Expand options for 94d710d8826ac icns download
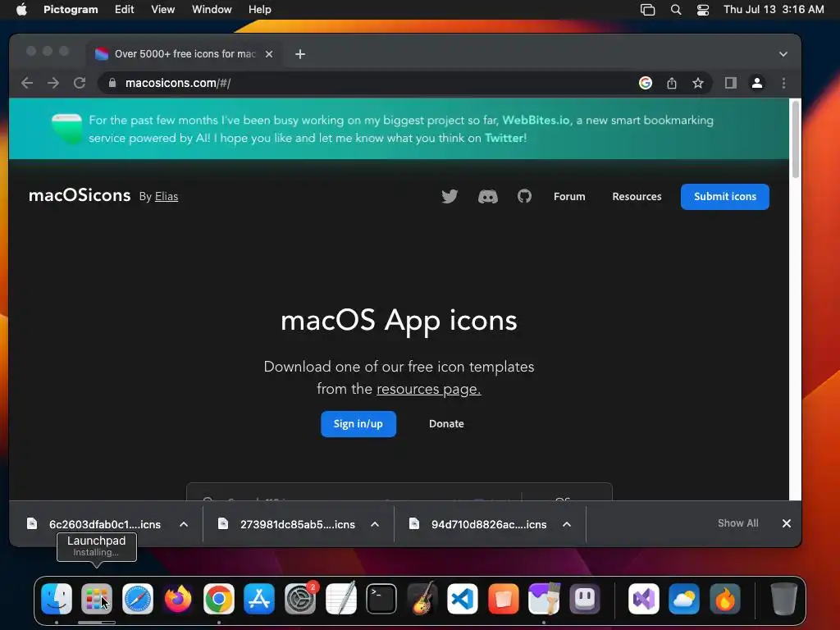This screenshot has height=630, width=840. 567,524
